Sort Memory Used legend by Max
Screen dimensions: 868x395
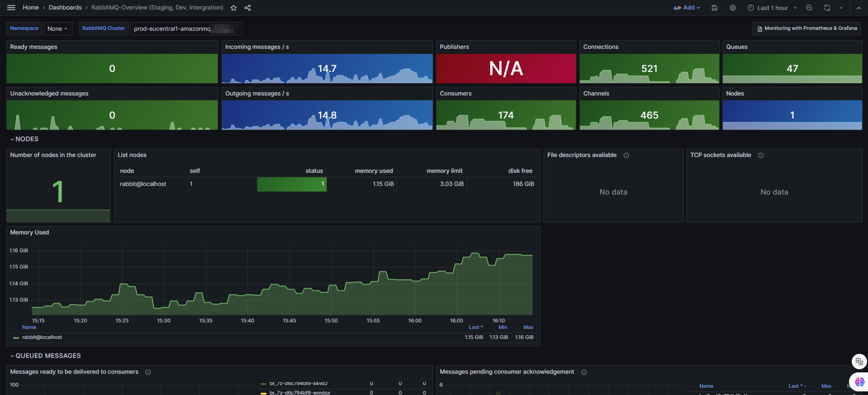pyautogui.click(x=528, y=327)
